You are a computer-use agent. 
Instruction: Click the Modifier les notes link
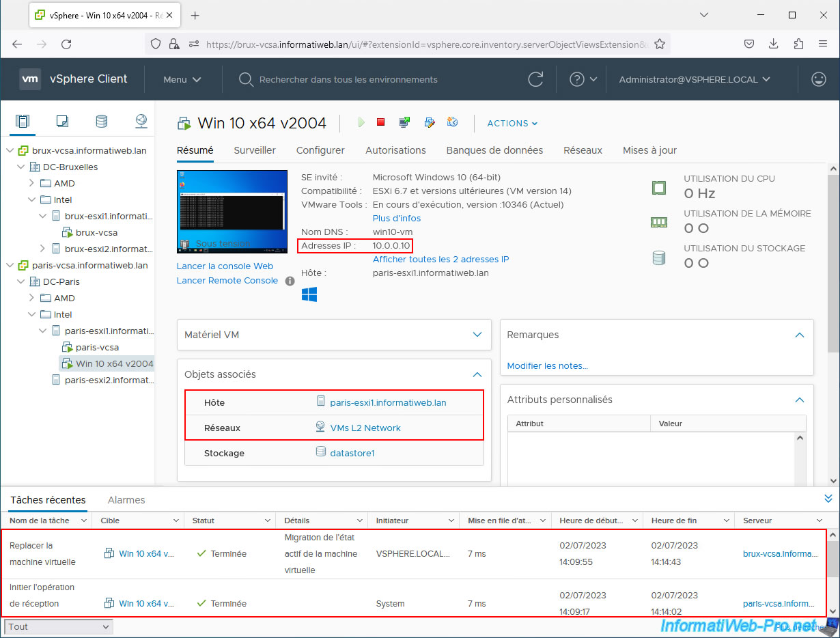coord(547,366)
